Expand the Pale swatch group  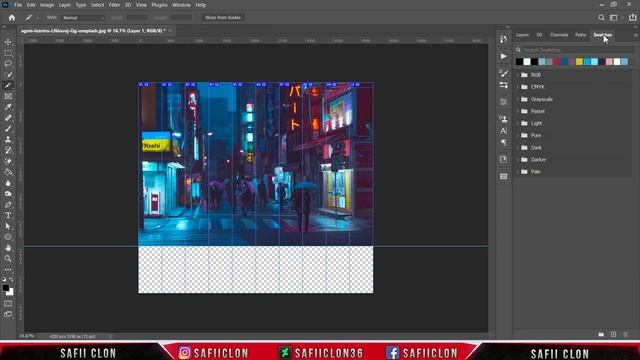(x=518, y=171)
